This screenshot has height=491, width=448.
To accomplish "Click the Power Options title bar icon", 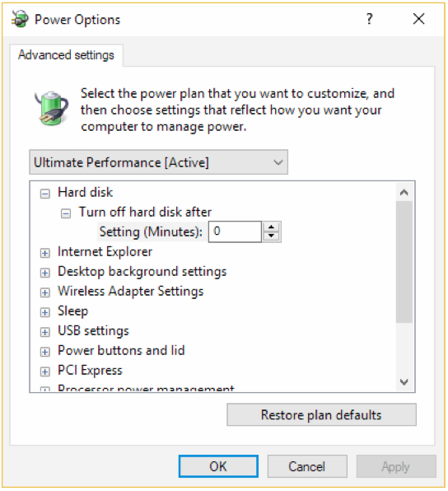I will tap(20, 19).
